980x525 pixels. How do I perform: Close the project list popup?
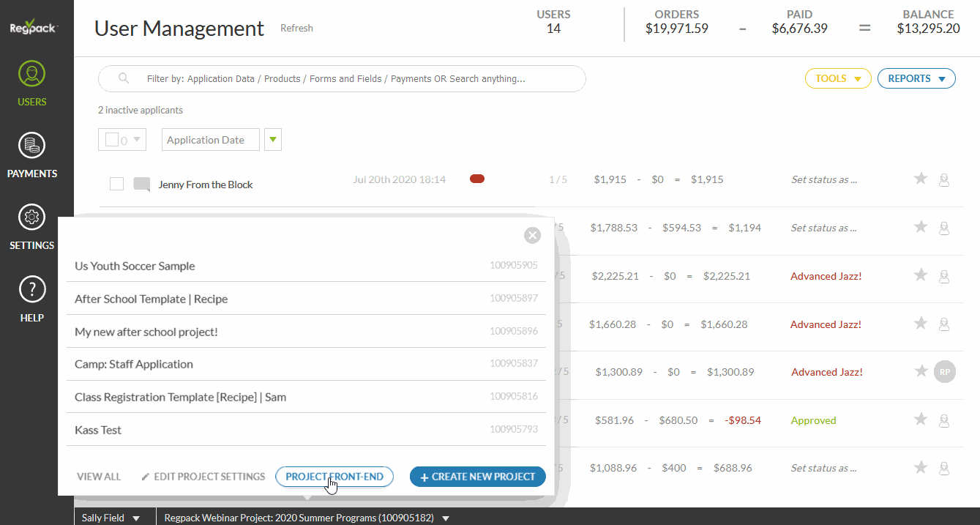pos(532,235)
